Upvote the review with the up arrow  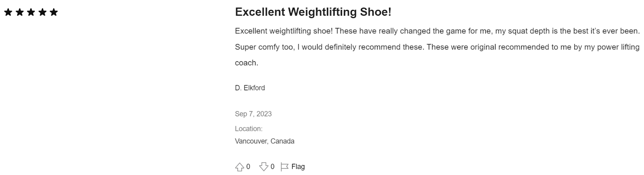pyautogui.click(x=239, y=167)
